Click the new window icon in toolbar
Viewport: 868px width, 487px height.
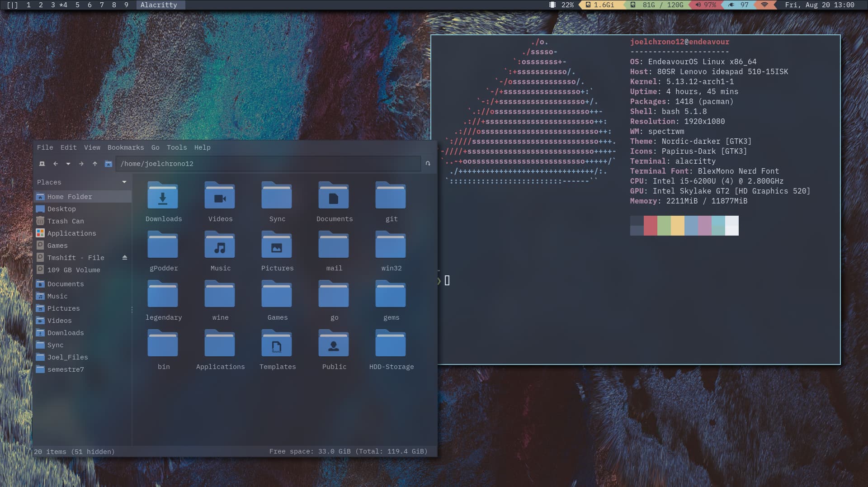[42, 164]
